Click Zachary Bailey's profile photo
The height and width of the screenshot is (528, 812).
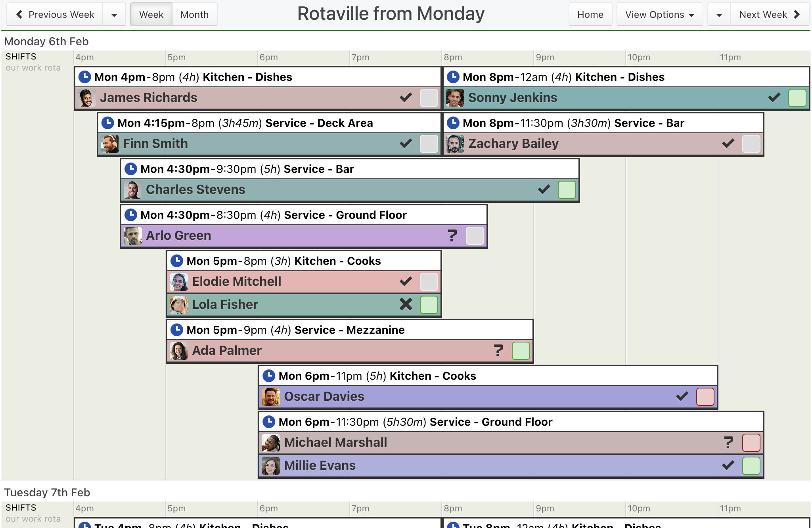[x=455, y=143]
